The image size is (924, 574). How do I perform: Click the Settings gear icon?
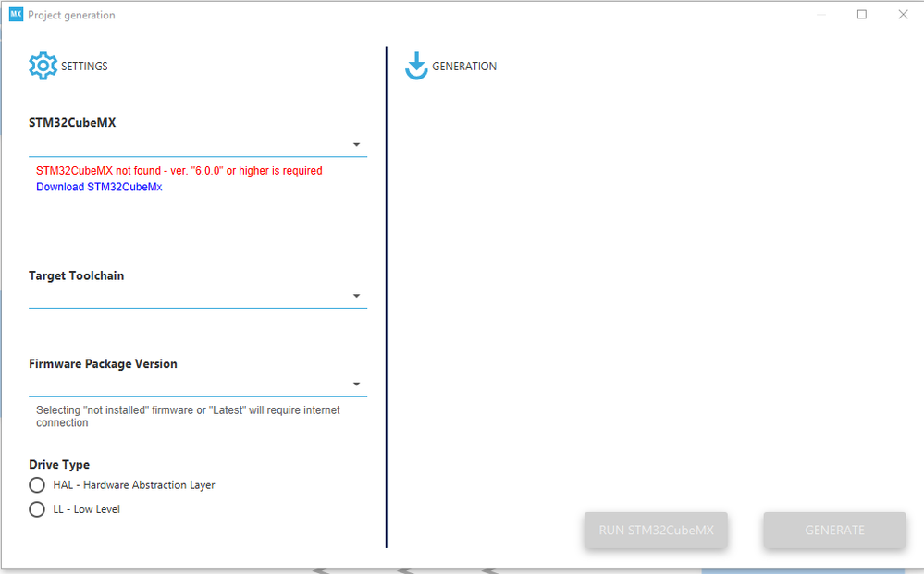(x=43, y=66)
